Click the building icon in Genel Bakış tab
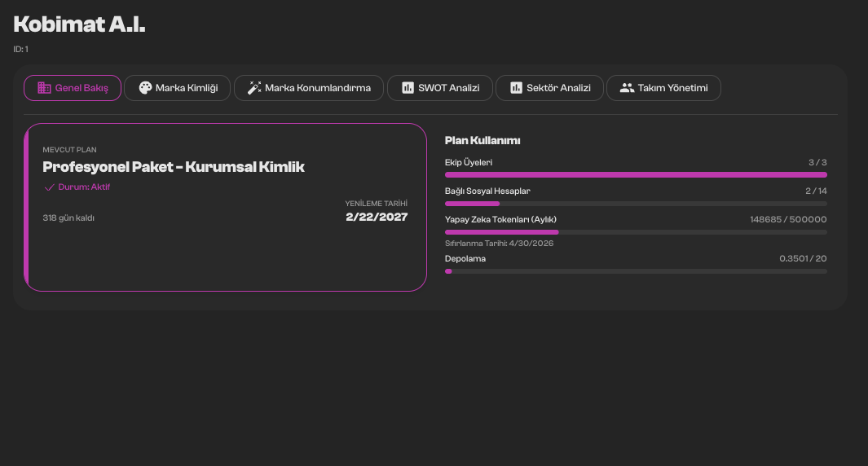The width and height of the screenshot is (868, 466). 44,88
